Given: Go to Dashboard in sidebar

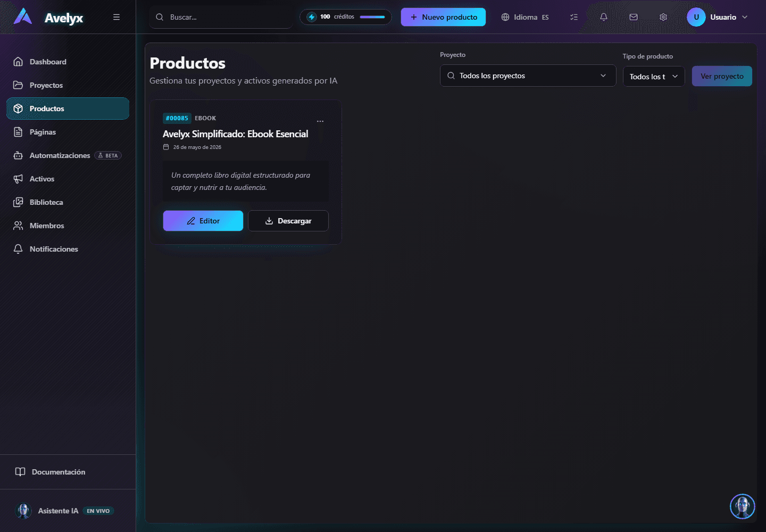Looking at the screenshot, I should point(68,62).
